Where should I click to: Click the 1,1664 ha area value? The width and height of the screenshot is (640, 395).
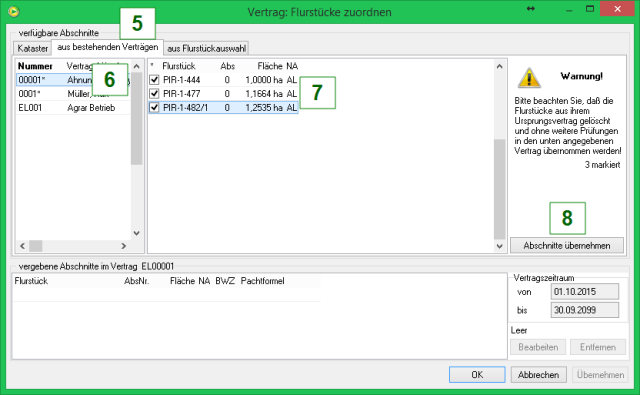click(x=264, y=94)
